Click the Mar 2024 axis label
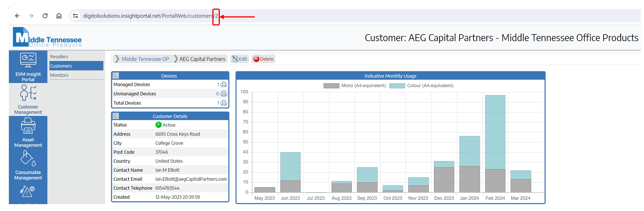Viewport: 644px width, 211px height. coord(521,198)
